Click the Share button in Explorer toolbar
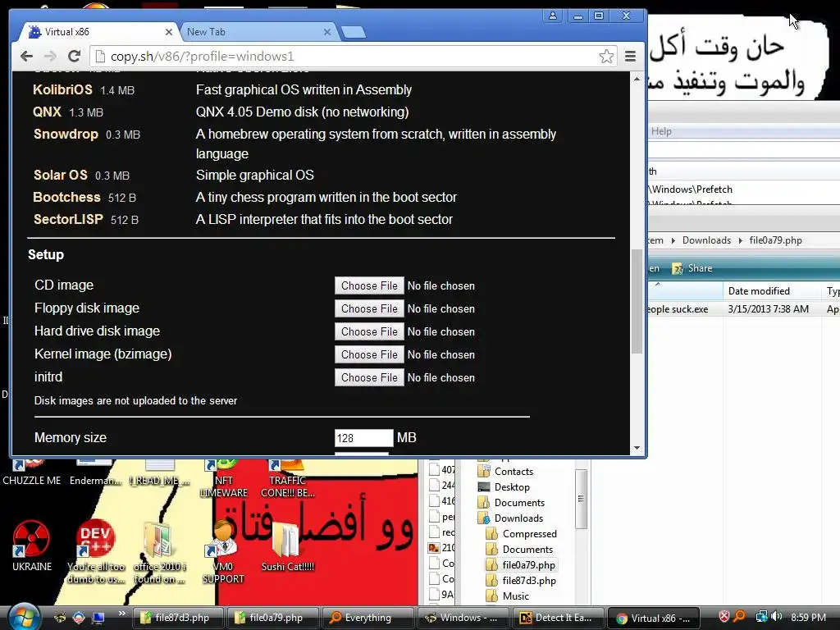Screen dimensions: 840x630 coord(692,268)
